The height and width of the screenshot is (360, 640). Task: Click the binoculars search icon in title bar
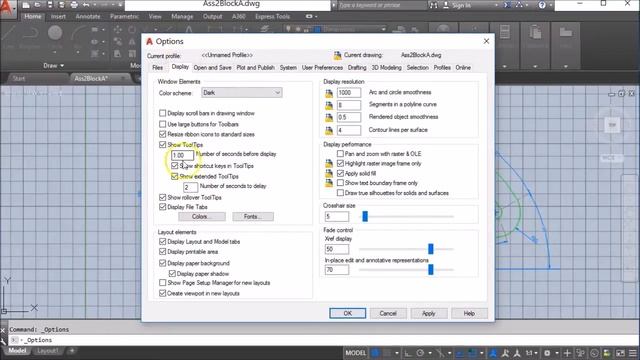point(433,5)
